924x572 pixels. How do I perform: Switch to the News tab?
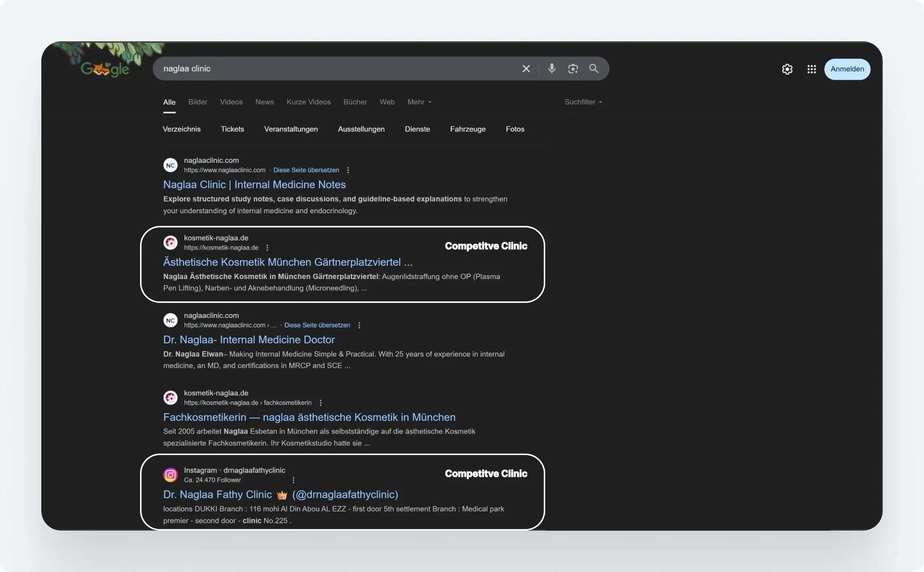coord(264,102)
